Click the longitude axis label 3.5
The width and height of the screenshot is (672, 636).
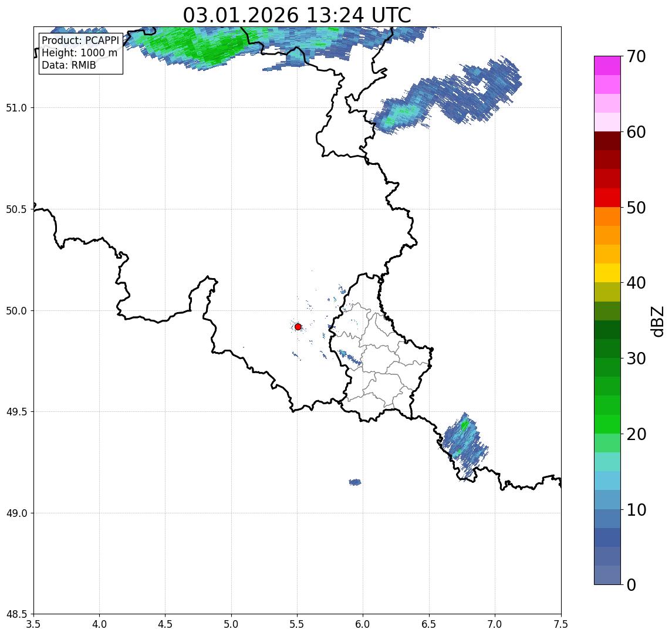coord(33,624)
